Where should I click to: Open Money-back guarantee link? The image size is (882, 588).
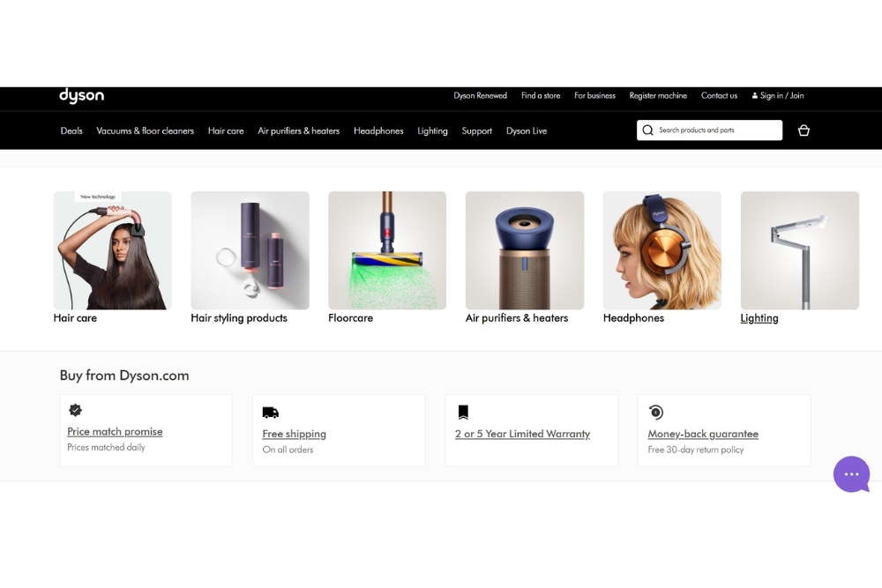point(703,434)
